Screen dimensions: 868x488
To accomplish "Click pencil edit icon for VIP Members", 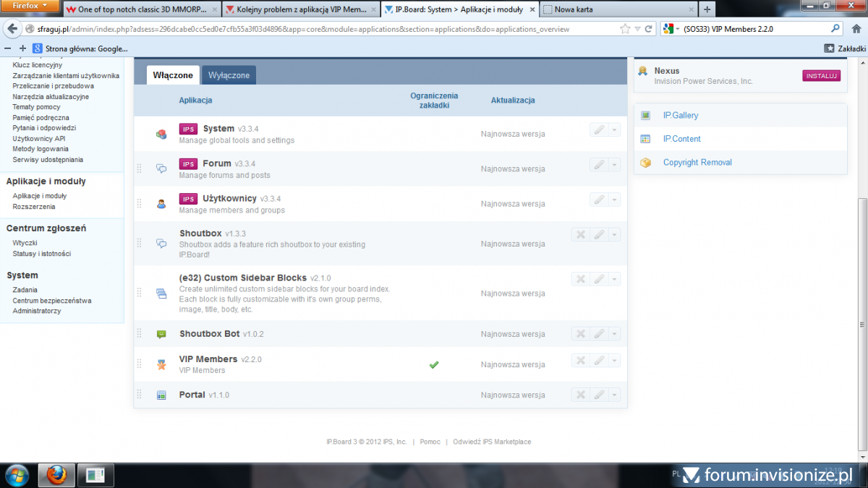I will coord(598,360).
